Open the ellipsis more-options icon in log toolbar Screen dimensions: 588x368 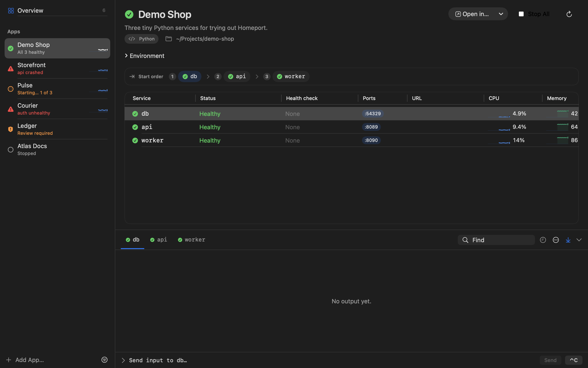556,240
